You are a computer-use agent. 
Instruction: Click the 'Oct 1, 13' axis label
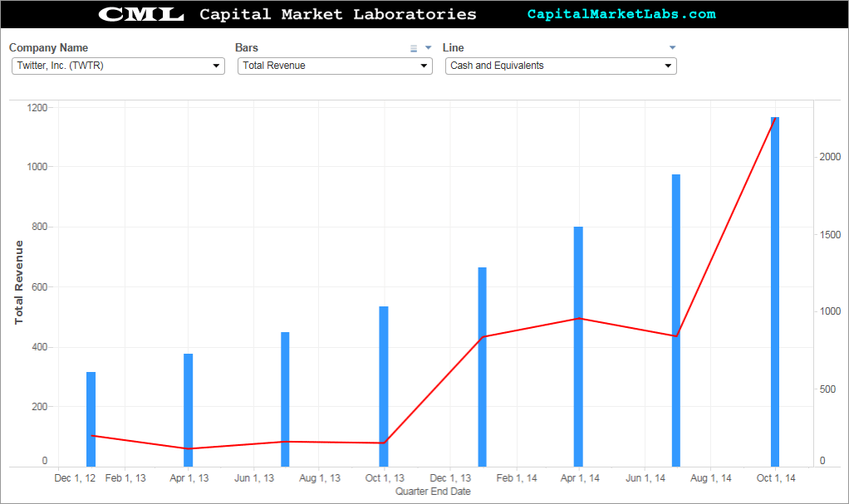point(385,478)
